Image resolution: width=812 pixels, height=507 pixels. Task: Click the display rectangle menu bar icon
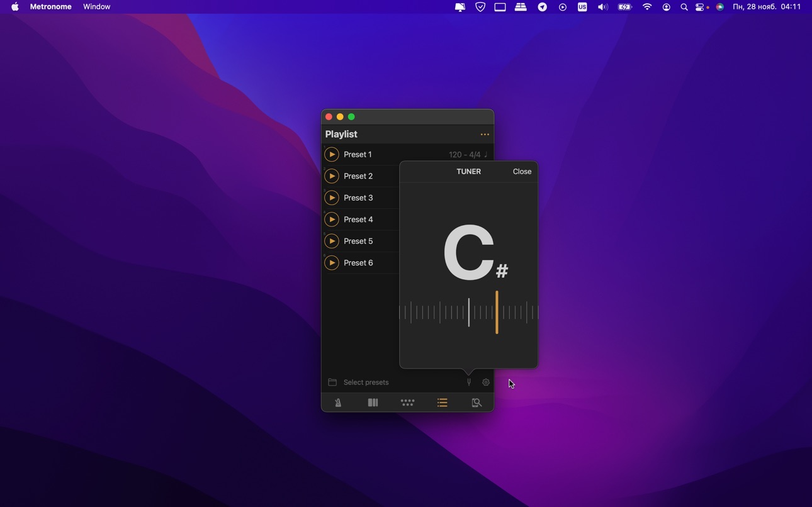click(500, 7)
